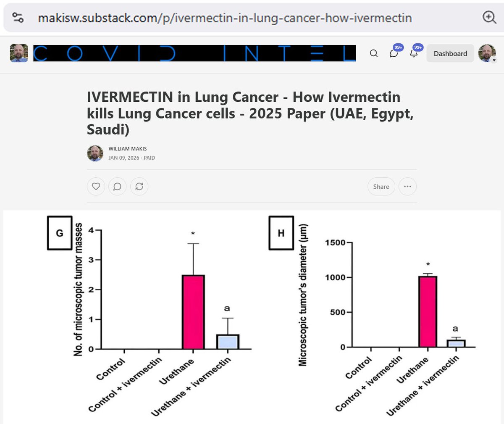Screen dimensions: 504x424
Task: Click the page zoom magnifier in the address bar
Action: click(x=489, y=18)
